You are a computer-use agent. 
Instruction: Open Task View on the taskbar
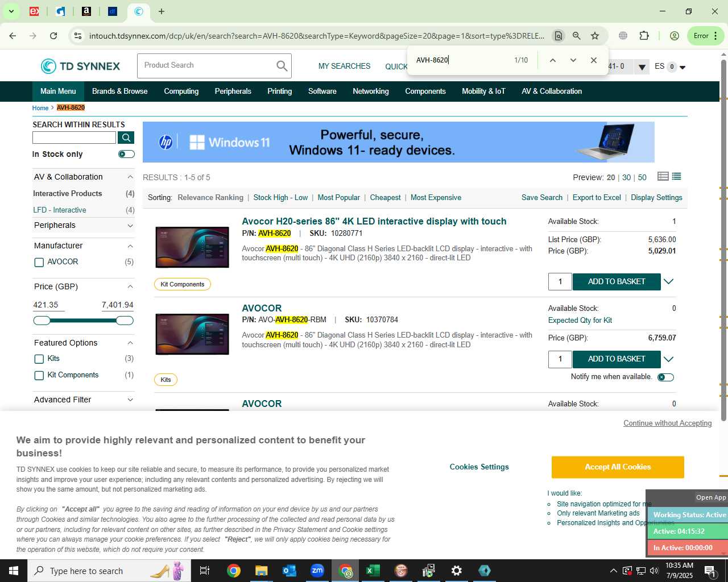point(205,571)
